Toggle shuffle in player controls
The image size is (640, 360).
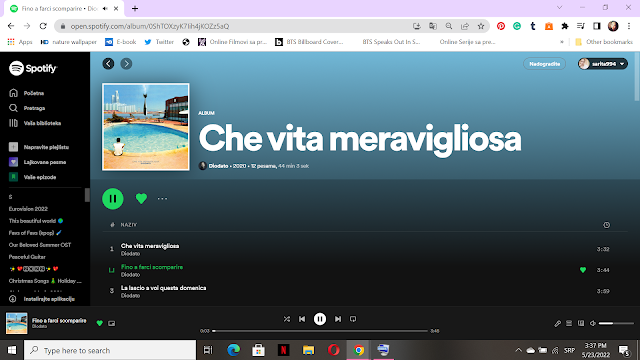pyautogui.click(x=287, y=319)
